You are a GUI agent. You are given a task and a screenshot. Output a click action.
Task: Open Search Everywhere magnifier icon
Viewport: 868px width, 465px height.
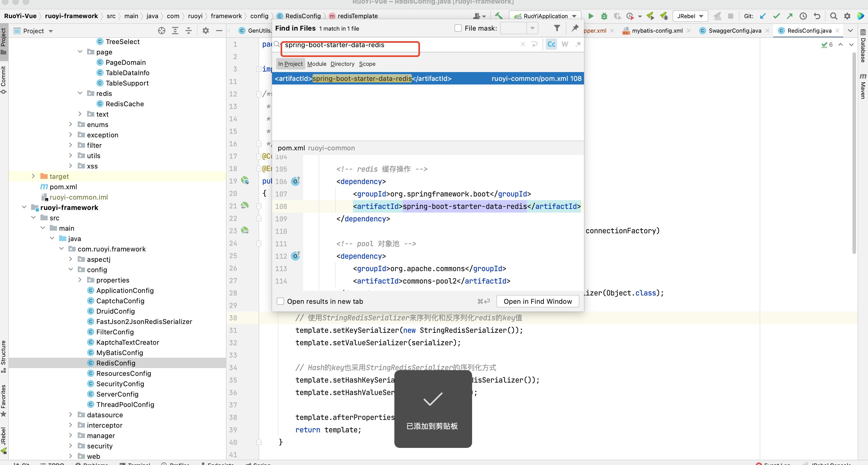833,16
